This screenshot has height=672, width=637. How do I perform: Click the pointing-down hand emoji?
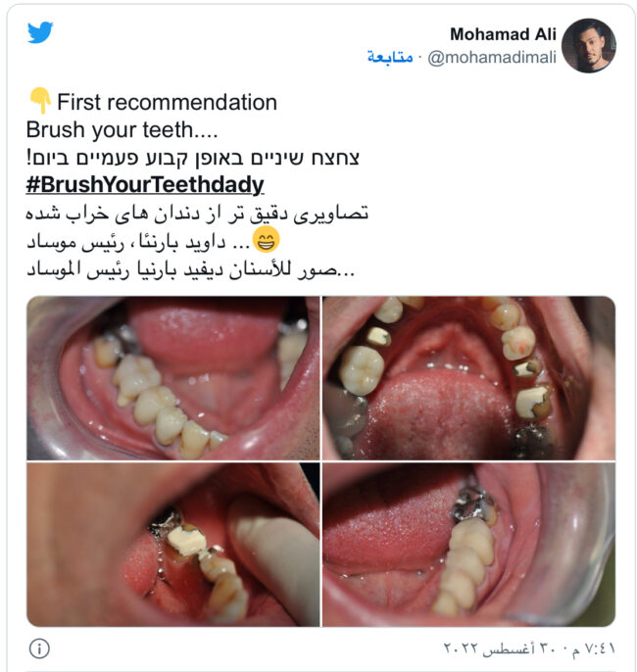click(40, 101)
